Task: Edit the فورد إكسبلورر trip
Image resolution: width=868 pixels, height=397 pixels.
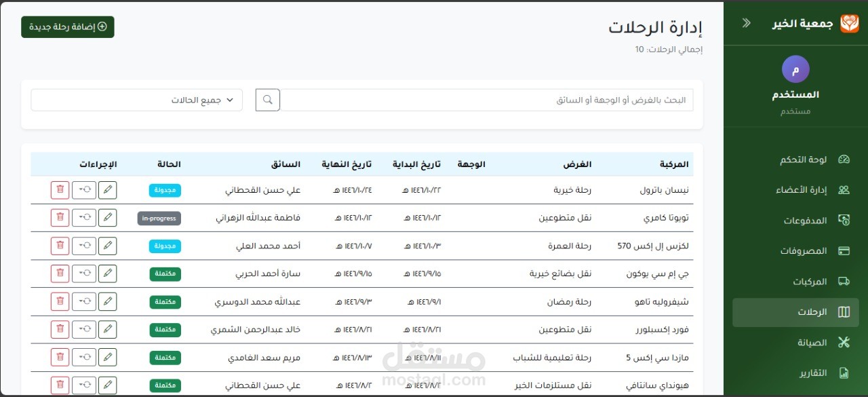Action: pos(107,329)
